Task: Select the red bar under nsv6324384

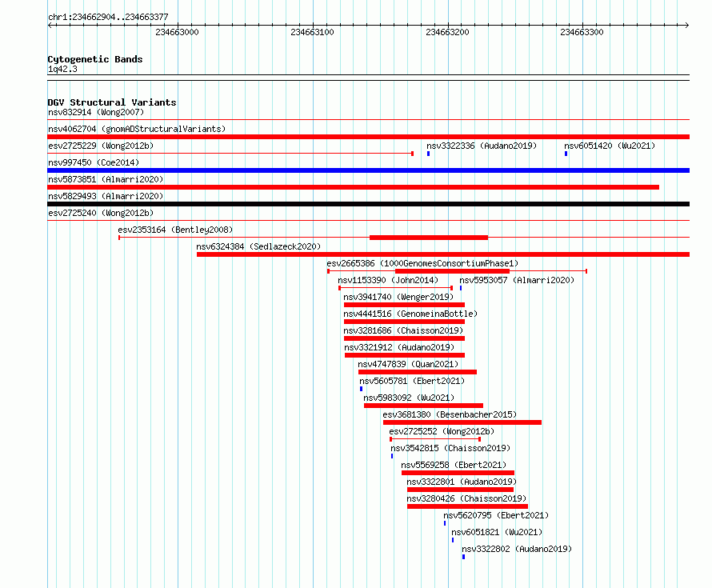Action: tap(443, 254)
